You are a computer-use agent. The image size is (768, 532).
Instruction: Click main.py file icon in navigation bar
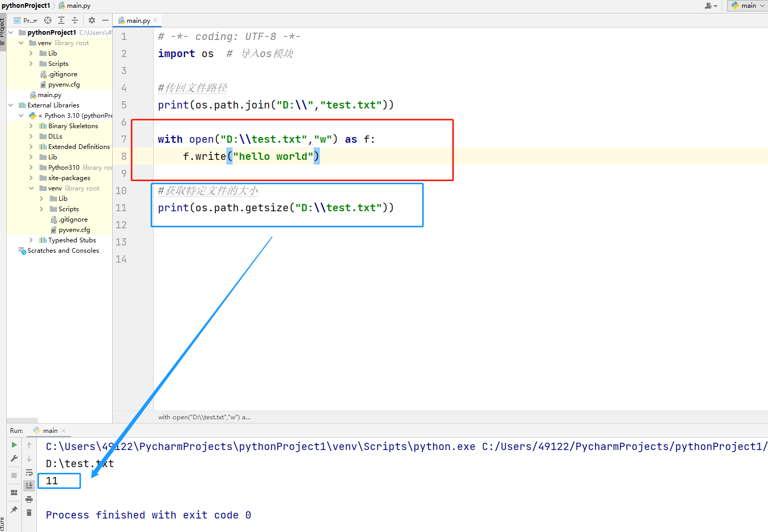coord(62,6)
